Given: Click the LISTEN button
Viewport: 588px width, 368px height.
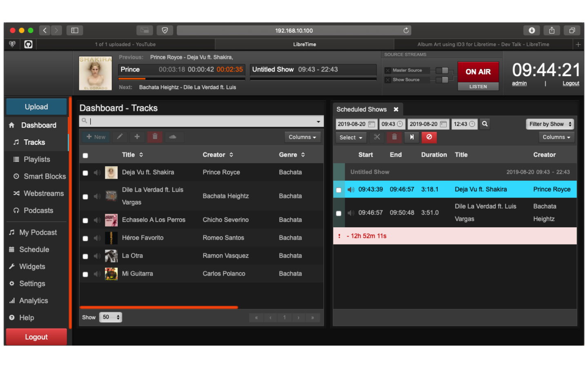Looking at the screenshot, I should coord(478,87).
